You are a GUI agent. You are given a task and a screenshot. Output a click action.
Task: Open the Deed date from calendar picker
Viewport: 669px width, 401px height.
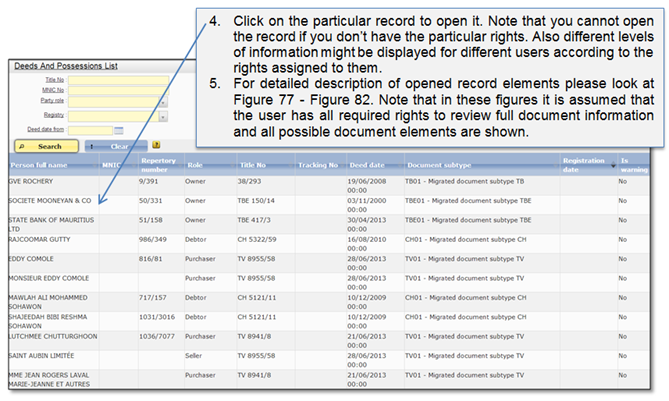pos(120,129)
